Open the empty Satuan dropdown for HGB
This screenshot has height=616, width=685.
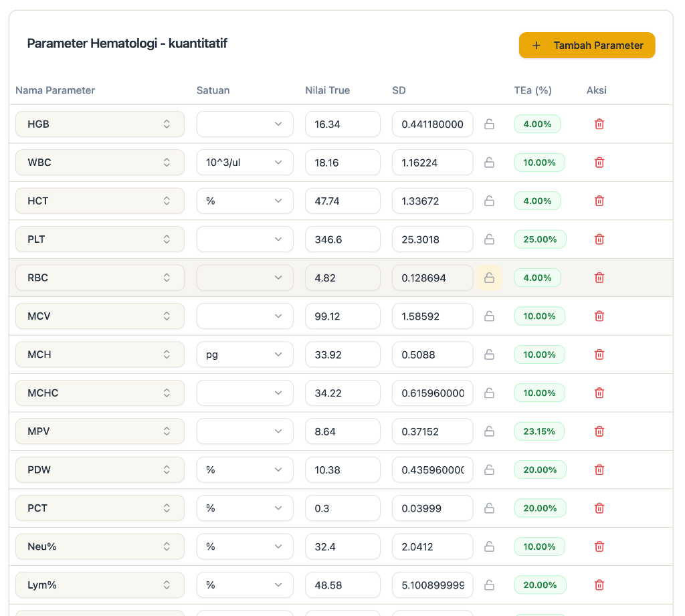[245, 124]
